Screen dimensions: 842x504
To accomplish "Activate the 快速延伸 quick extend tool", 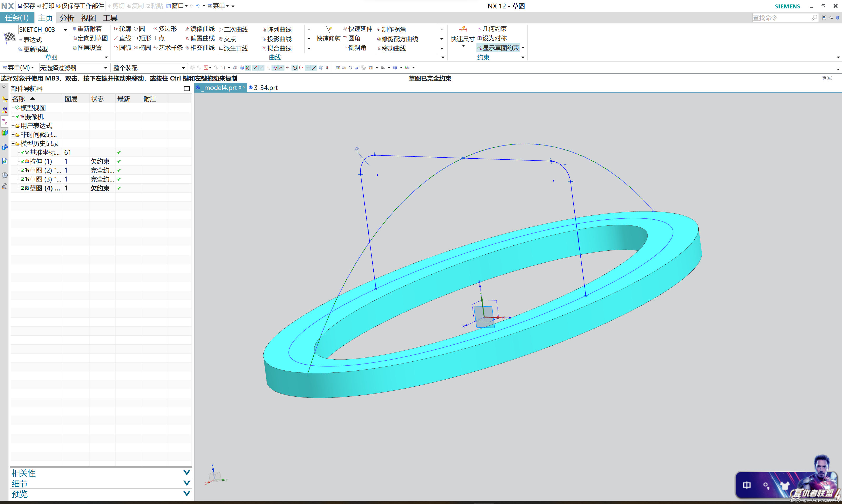I will (358, 29).
